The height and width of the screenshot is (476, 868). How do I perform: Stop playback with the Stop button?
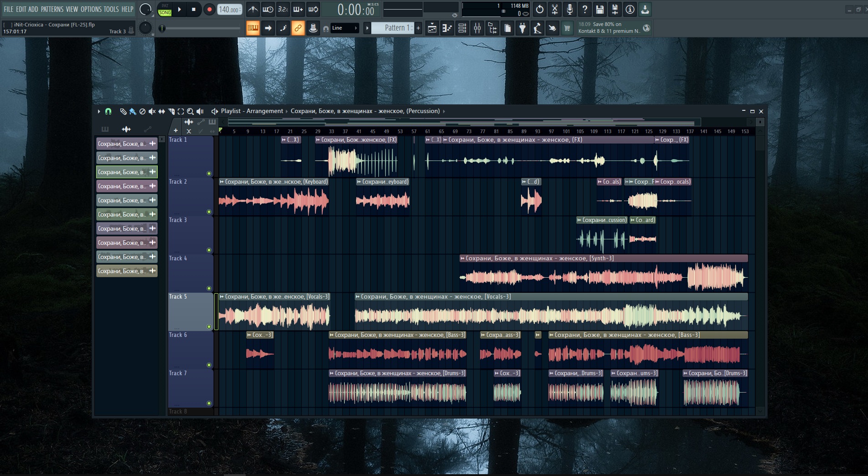[194, 9]
